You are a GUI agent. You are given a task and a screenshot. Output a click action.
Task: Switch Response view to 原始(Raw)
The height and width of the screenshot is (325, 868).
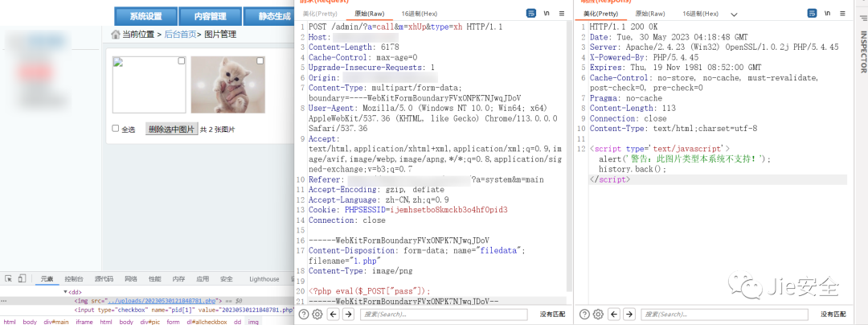click(x=650, y=14)
